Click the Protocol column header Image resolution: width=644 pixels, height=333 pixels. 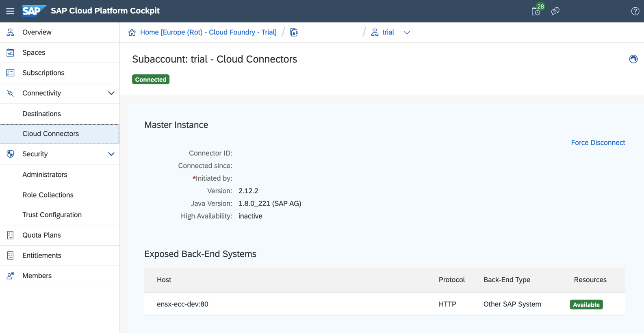(x=451, y=280)
